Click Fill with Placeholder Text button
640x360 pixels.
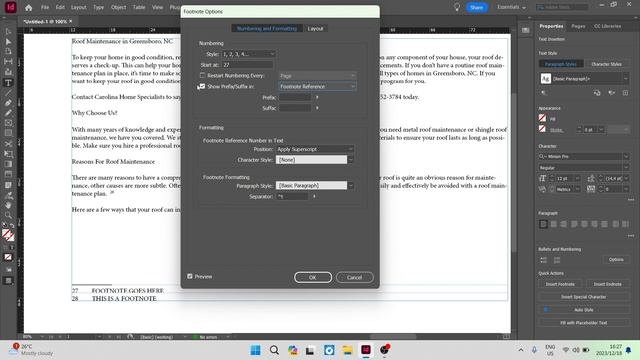(583, 322)
